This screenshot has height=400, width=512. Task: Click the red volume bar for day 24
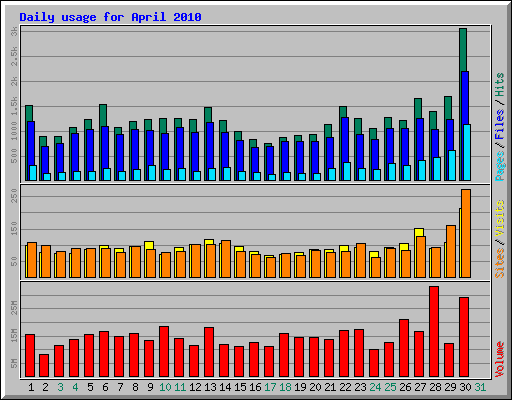[374, 363]
